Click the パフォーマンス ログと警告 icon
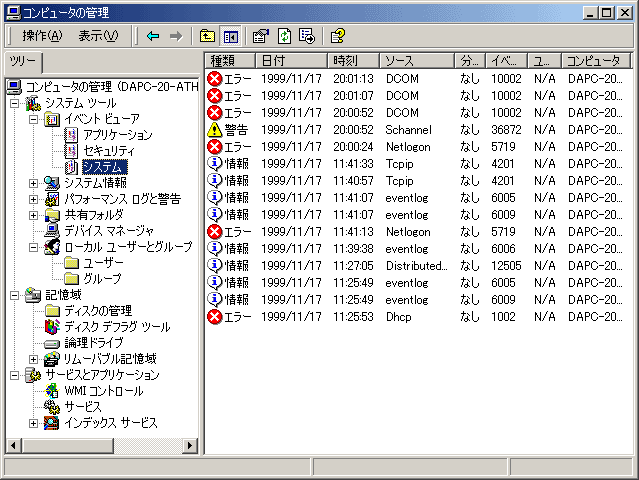This screenshot has height=480, width=639. point(52,199)
